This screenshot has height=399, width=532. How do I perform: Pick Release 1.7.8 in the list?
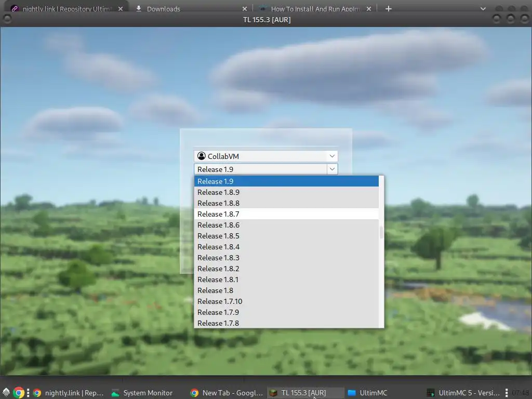point(286,323)
